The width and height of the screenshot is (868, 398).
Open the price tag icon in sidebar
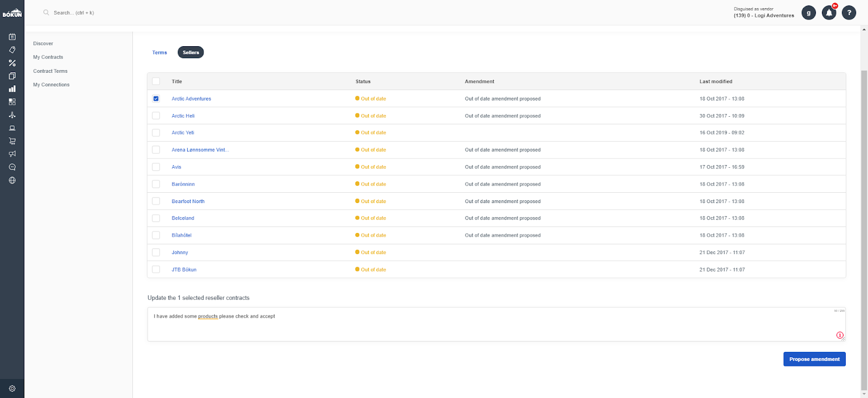(x=12, y=50)
